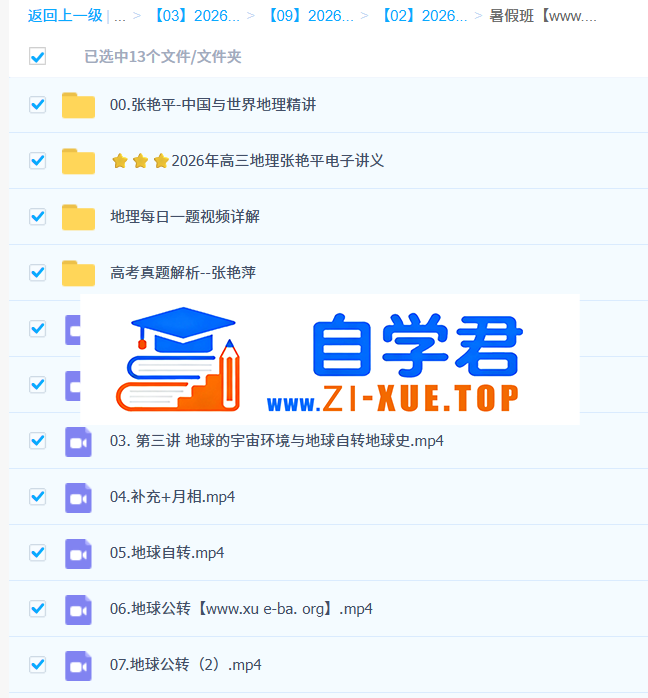Uncheck 地理每日一题视频详解 checkbox

(37, 217)
